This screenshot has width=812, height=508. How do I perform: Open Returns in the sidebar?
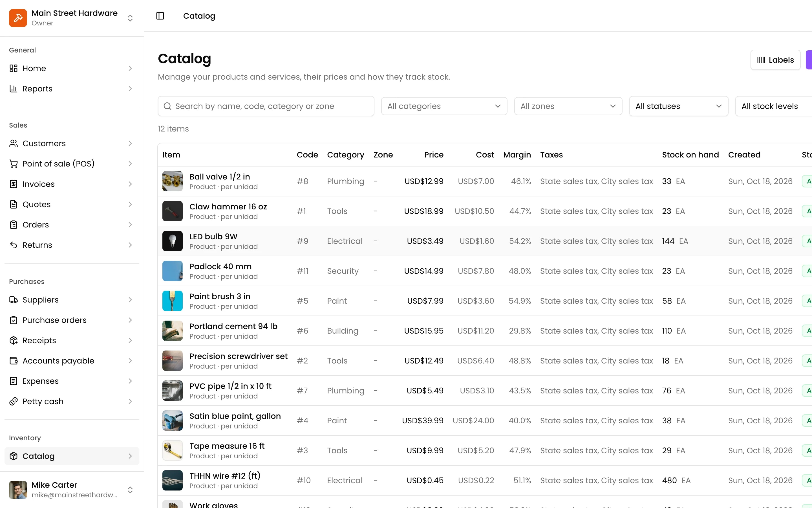pos(72,245)
